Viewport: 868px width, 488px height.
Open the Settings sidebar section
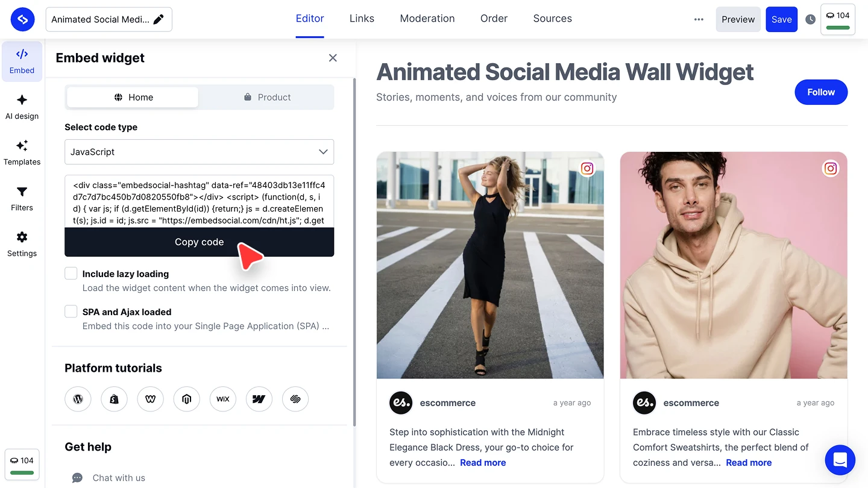22,245
